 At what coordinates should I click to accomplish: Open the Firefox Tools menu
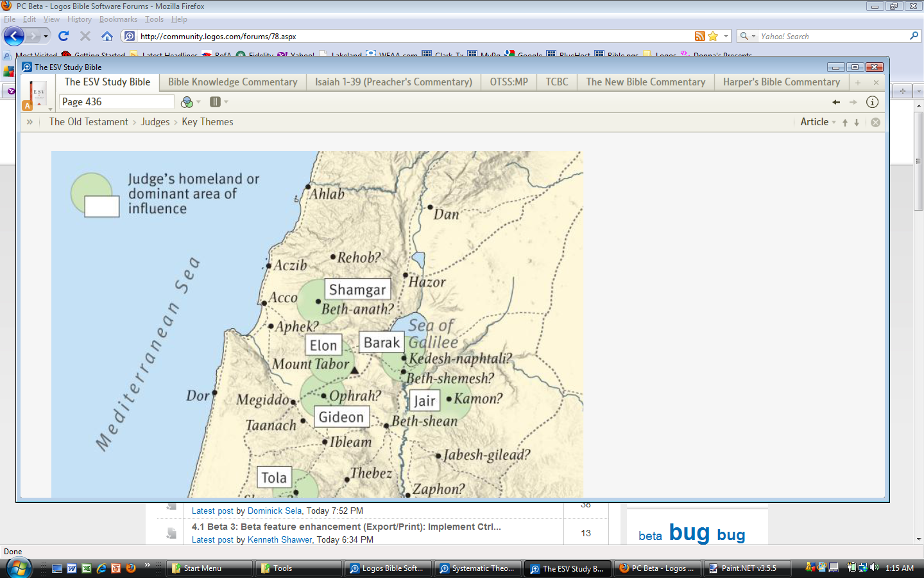click(x=154, y=19)
